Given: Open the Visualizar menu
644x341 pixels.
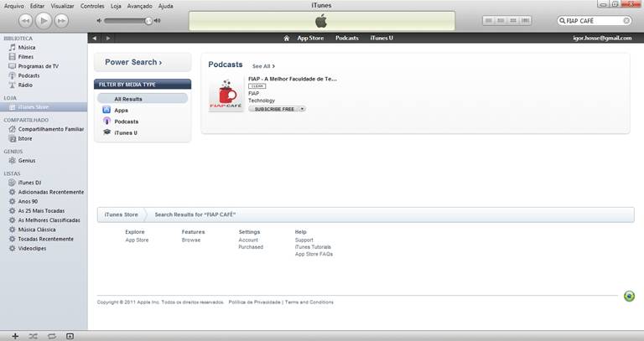Looking at the screenshot, I should pos(62,6).
